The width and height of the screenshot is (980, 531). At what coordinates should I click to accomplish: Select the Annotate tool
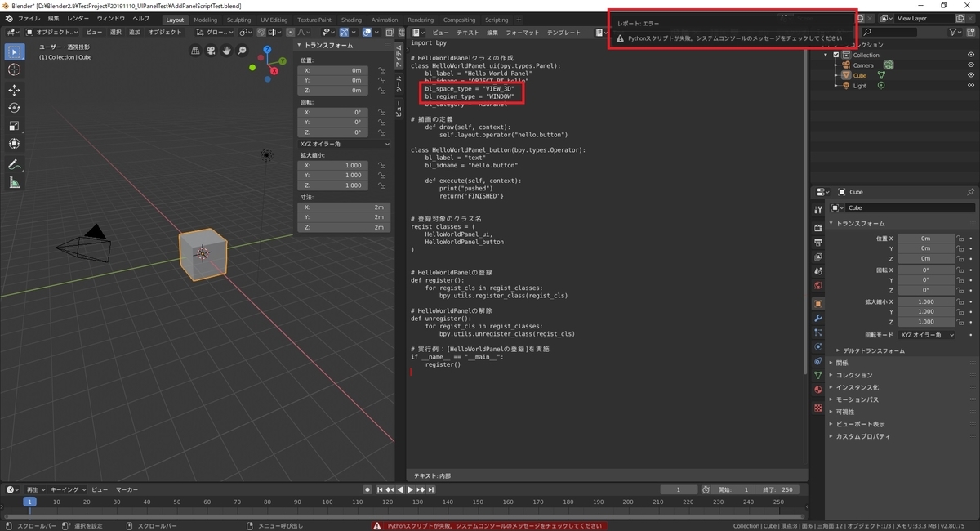(x=14, y=165)
